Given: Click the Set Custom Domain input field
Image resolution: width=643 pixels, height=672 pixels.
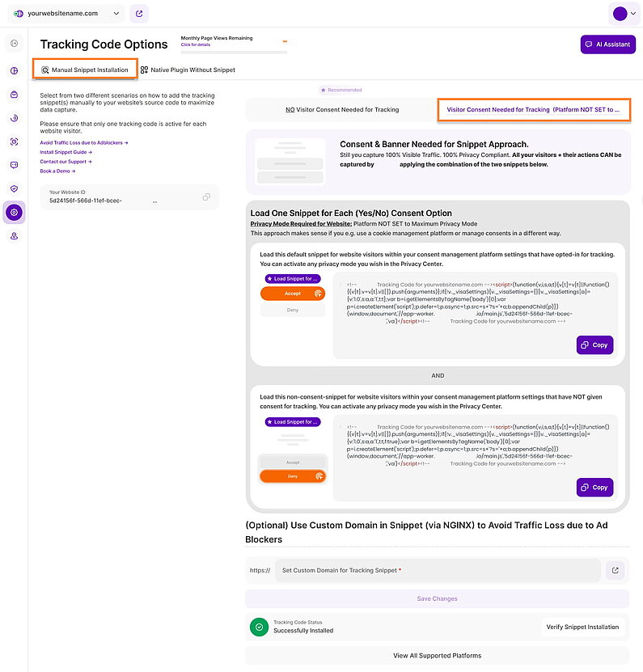Looking at the screenshot, I should (x=438, y=570).
